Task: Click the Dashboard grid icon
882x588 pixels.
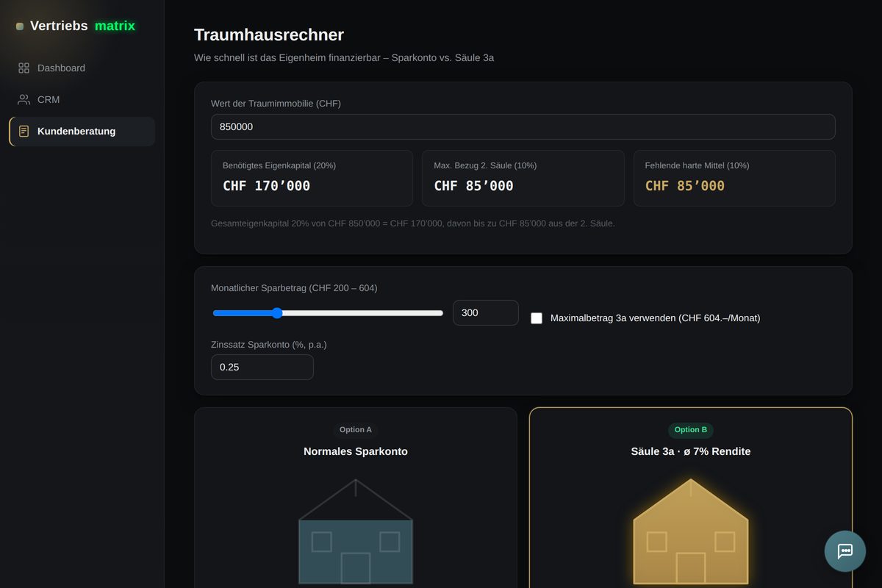Action: tap(24, 68)
